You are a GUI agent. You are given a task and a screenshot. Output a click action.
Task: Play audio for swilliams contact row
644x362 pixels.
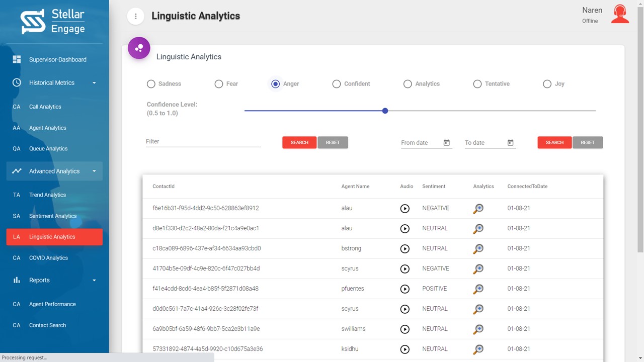coord(405,329)
